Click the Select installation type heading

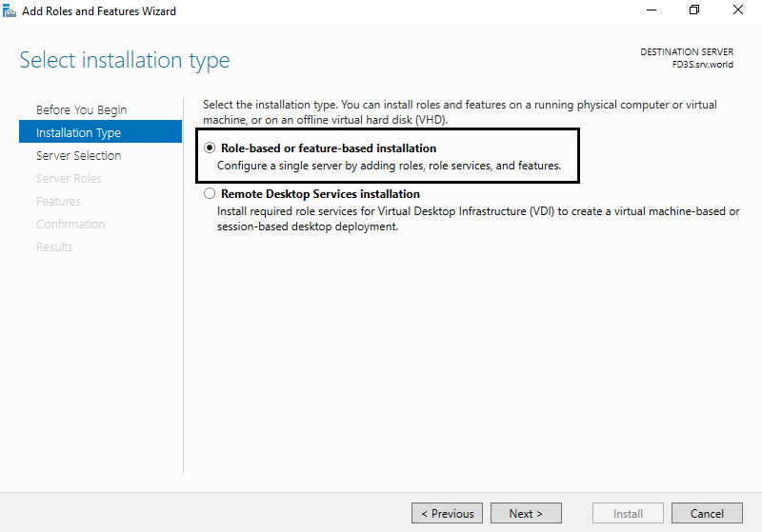pyautogui.click(x=125, y=61)
